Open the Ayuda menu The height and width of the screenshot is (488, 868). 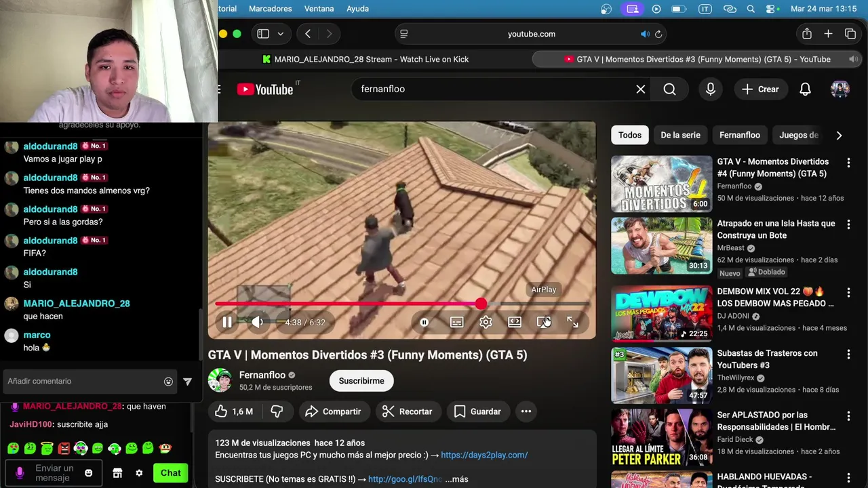[x=357, y=9]
